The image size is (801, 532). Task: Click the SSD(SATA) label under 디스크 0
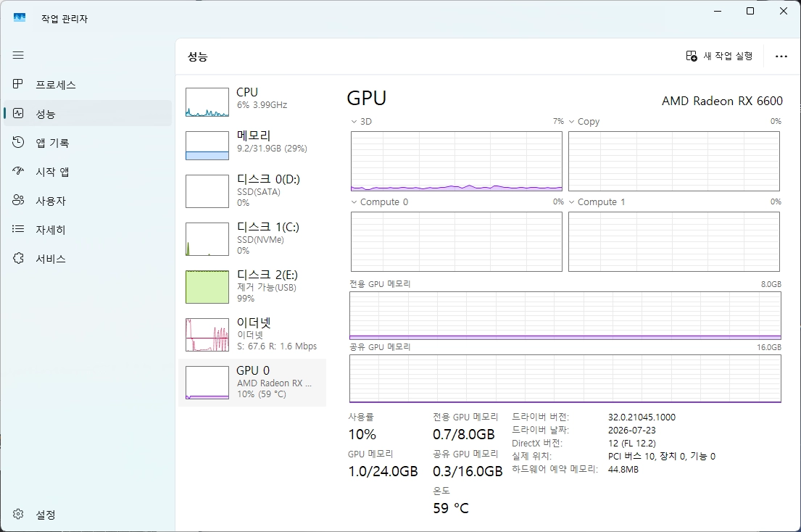pyautogui.click(x=259, y=192)
